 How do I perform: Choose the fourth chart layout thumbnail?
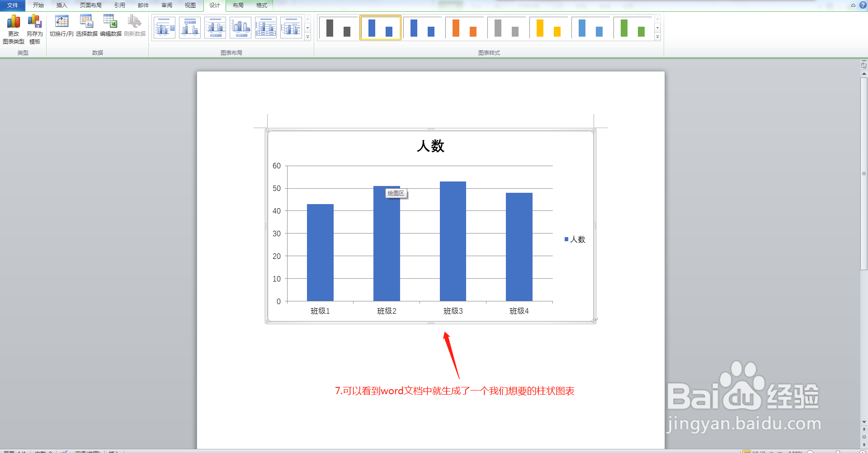pyautogui.click(x=241, y=28)
